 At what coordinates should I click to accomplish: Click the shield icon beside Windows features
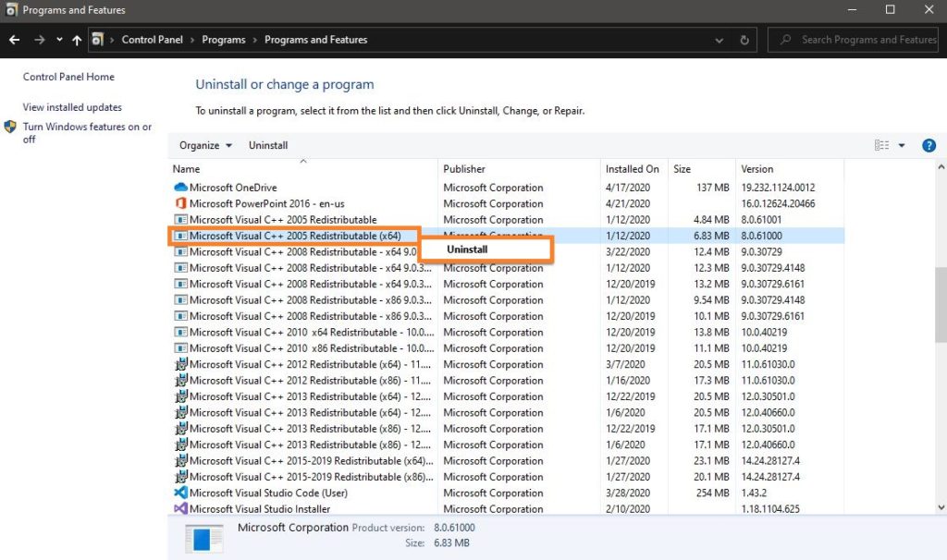point(10,127)
